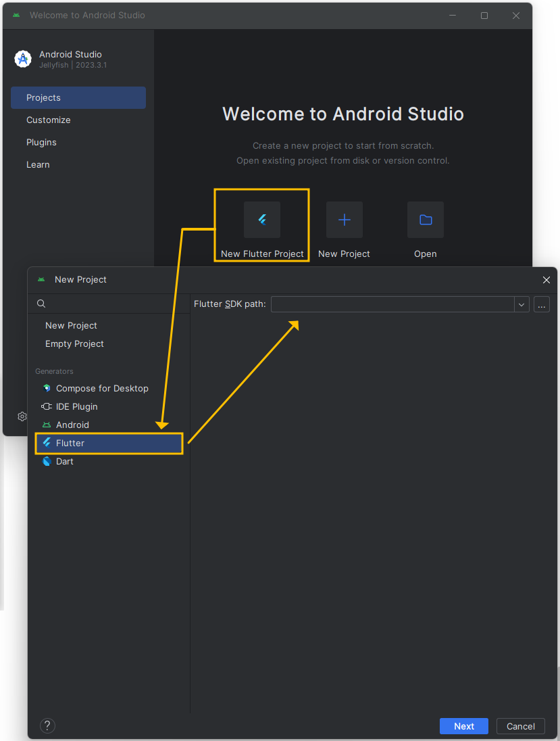Expand Flutter SDK path dropdown

pos(521,304)
